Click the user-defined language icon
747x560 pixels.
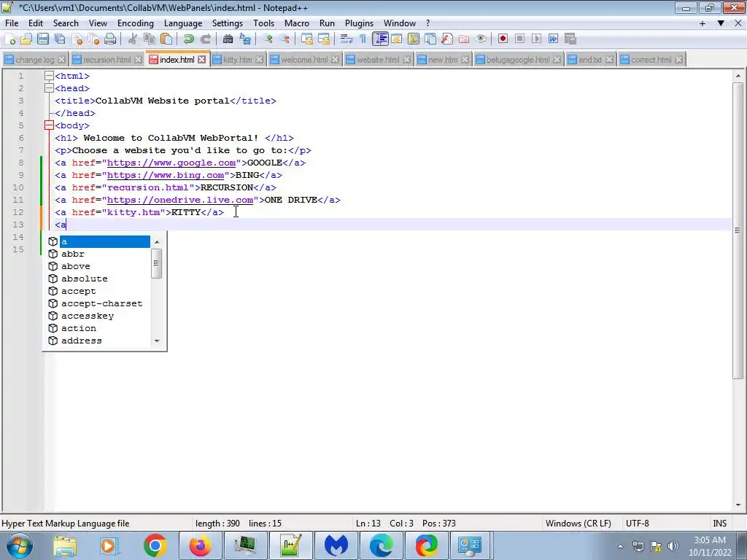pyautogui.click(x=396, y=39)
